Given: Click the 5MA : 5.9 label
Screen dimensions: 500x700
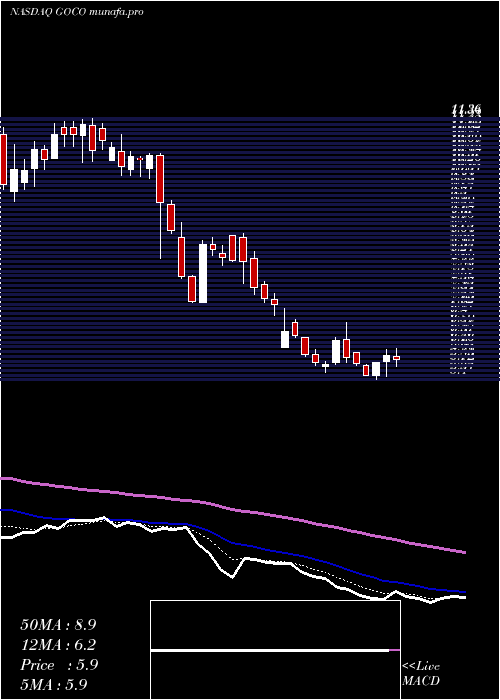Looking at the screenshot, I should pos(53,684).
